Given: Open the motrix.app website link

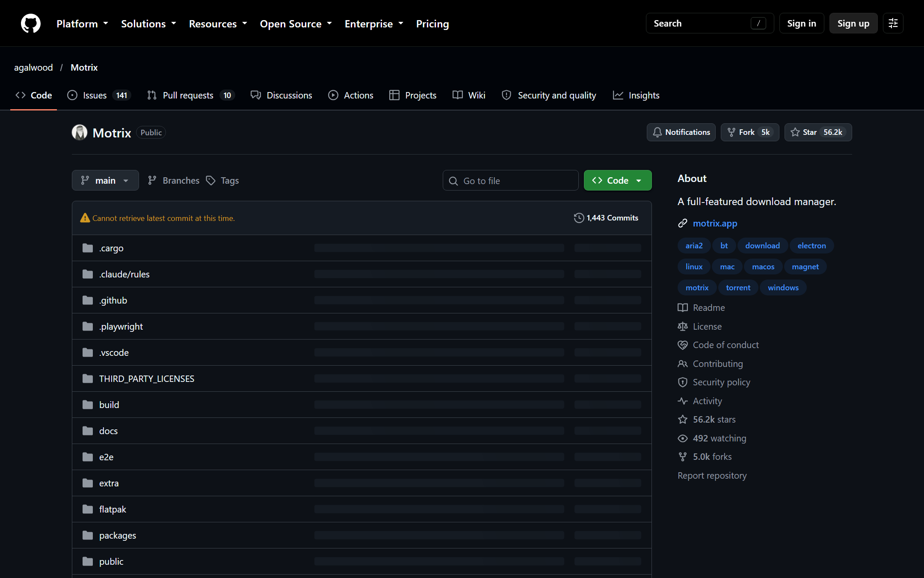Looking at the screenshot, I should tap(715, 223).
